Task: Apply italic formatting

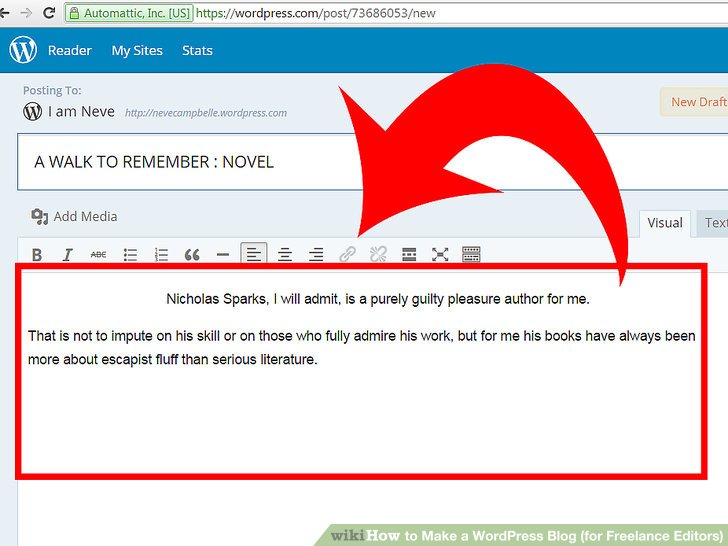Action: pos(67,255)
